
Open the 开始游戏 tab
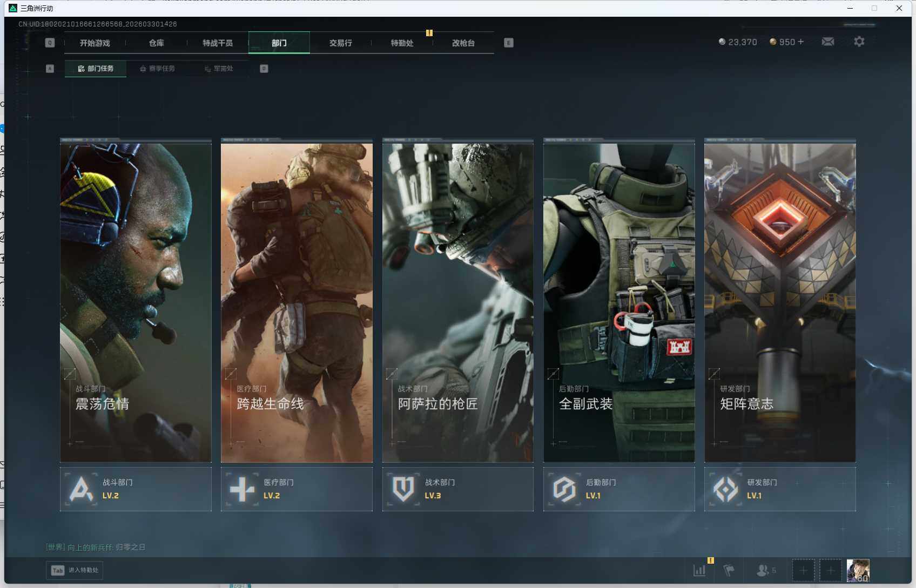coord(95,43)
